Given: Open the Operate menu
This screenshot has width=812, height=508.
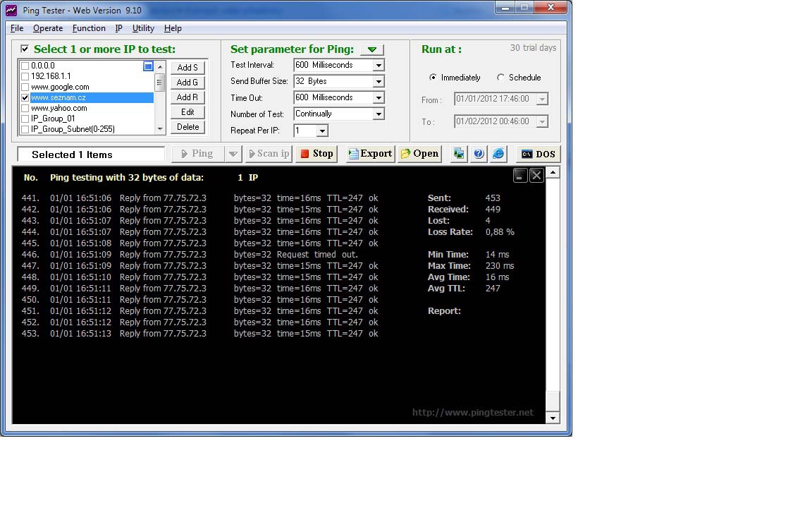Looking at the screenshot, I should point(48,28).
